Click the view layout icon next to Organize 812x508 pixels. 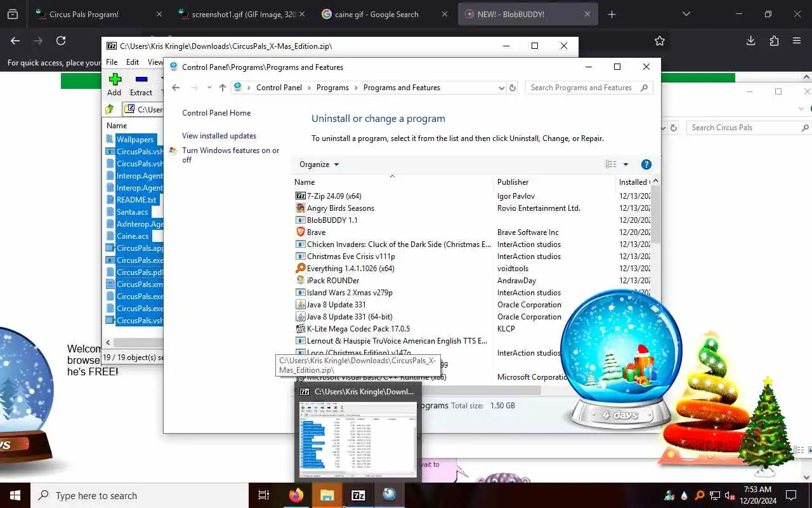tap(611, 164)
